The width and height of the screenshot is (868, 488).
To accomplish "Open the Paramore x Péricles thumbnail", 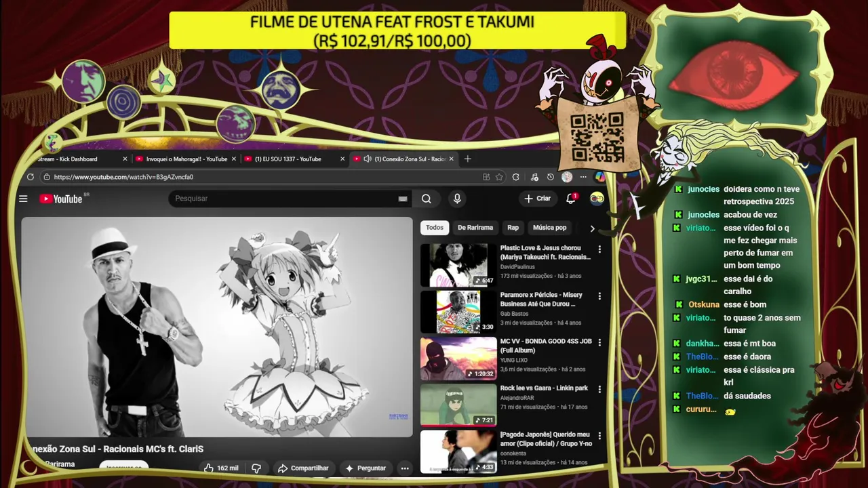I will point(458,312).
